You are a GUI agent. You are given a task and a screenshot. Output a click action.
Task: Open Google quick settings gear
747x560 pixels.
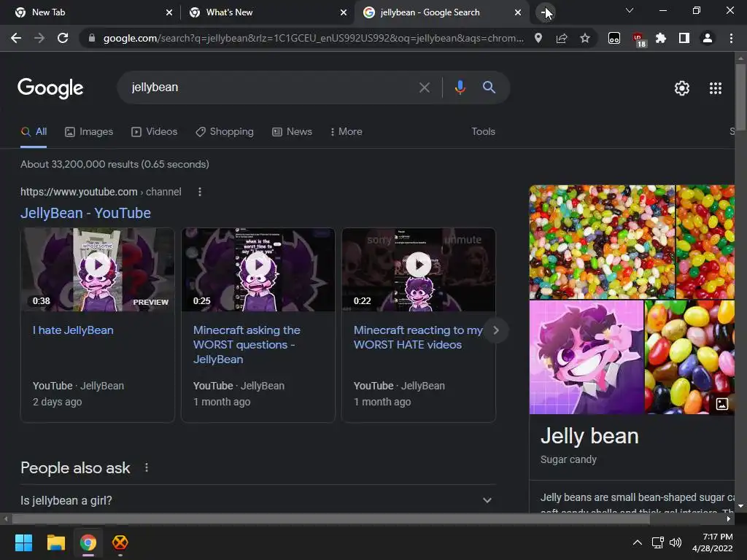(682, 88)
